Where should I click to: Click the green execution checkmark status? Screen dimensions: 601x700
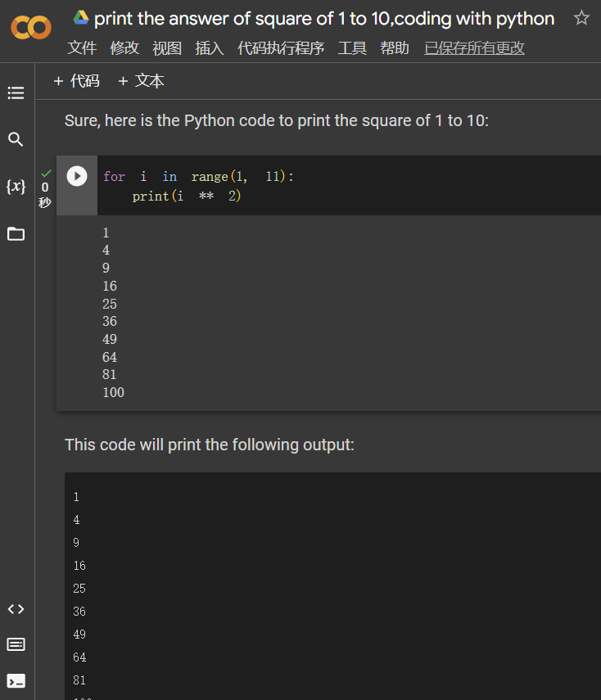(x=46, y=173)
